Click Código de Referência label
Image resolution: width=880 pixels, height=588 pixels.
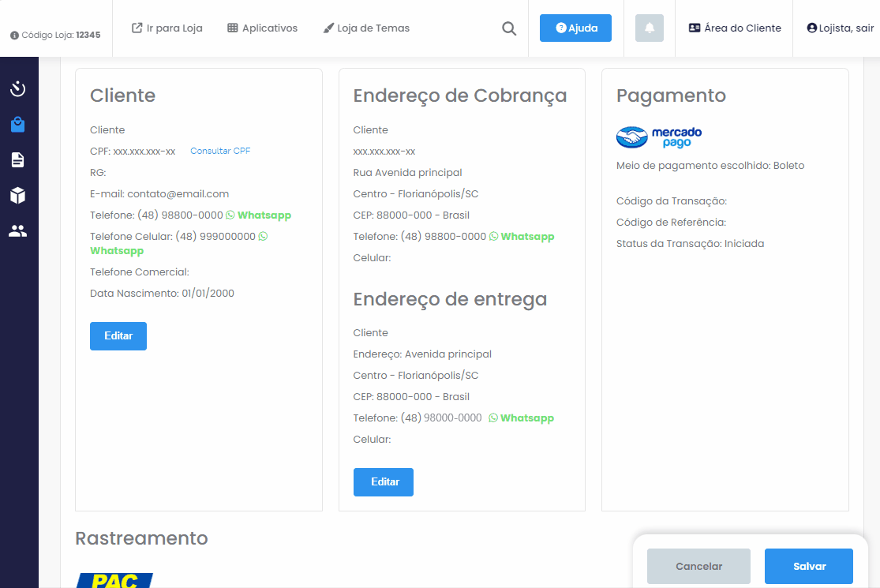(671, 223)
